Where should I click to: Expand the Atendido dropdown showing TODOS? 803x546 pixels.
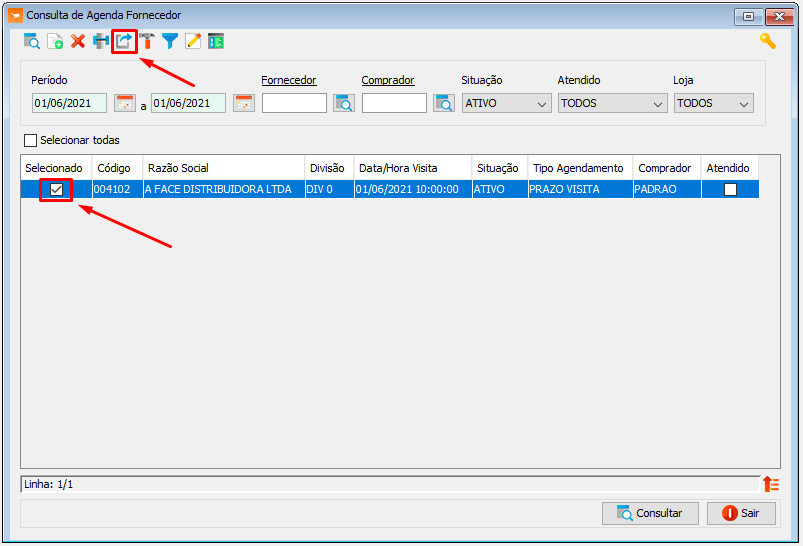point(612,103)
